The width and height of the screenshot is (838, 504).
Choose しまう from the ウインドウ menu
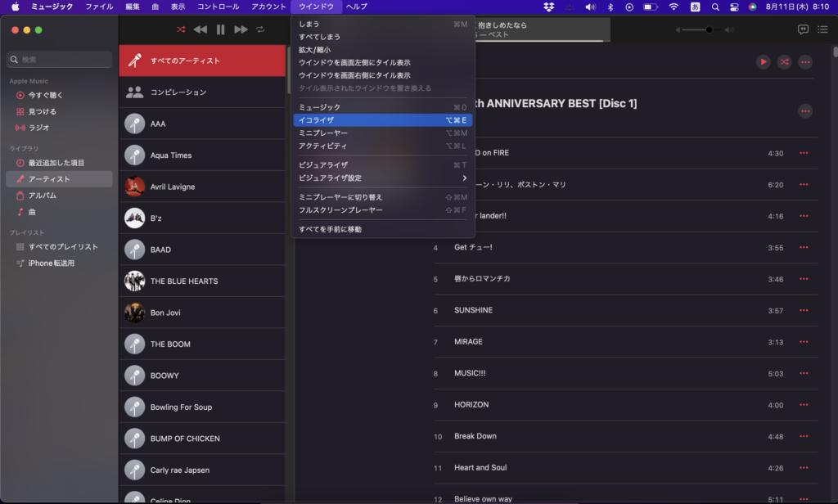383,24
